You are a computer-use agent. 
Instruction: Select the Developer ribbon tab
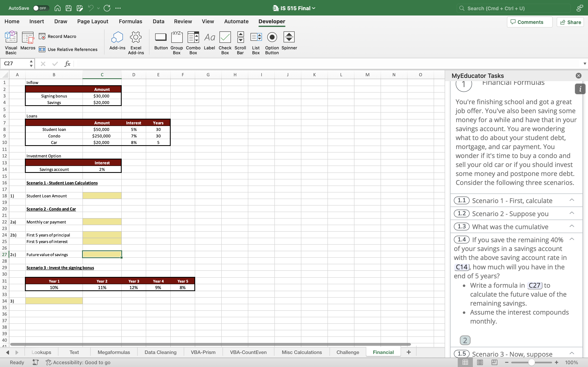point(272,21)
